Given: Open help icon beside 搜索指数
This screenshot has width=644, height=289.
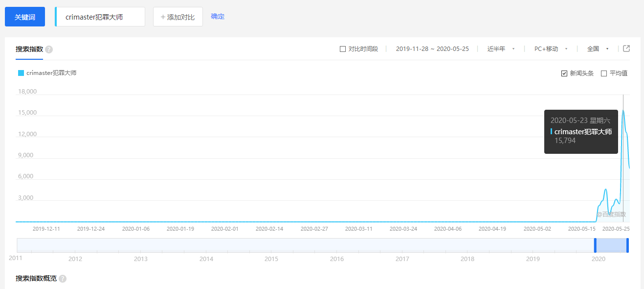Looking at the screenshot, I should (x=49, y=49).
